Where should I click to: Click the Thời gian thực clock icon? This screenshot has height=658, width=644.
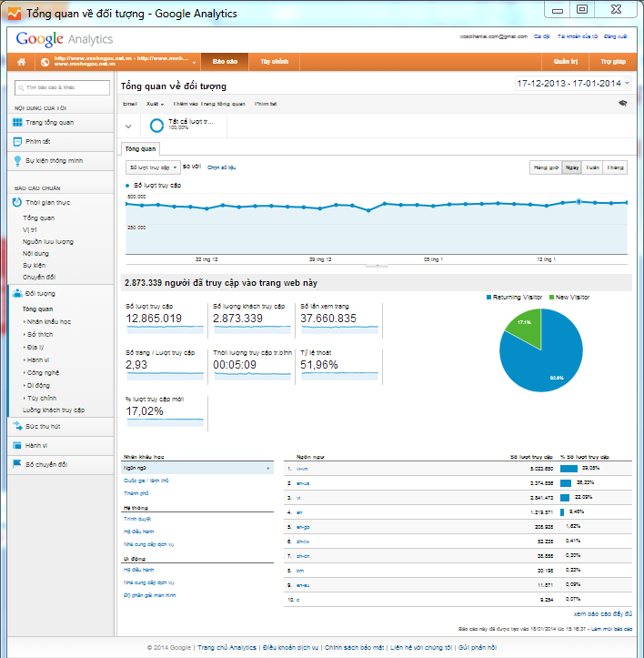(x=17, y=202)
